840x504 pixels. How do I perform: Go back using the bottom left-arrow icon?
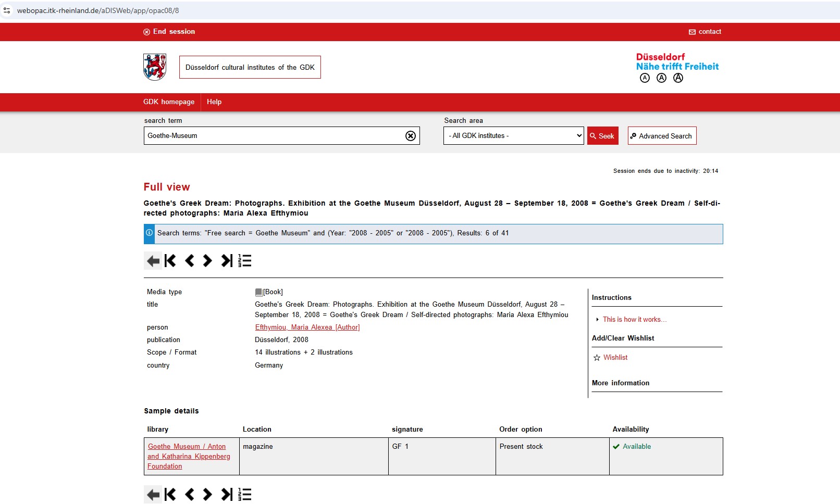pos(153,495)
